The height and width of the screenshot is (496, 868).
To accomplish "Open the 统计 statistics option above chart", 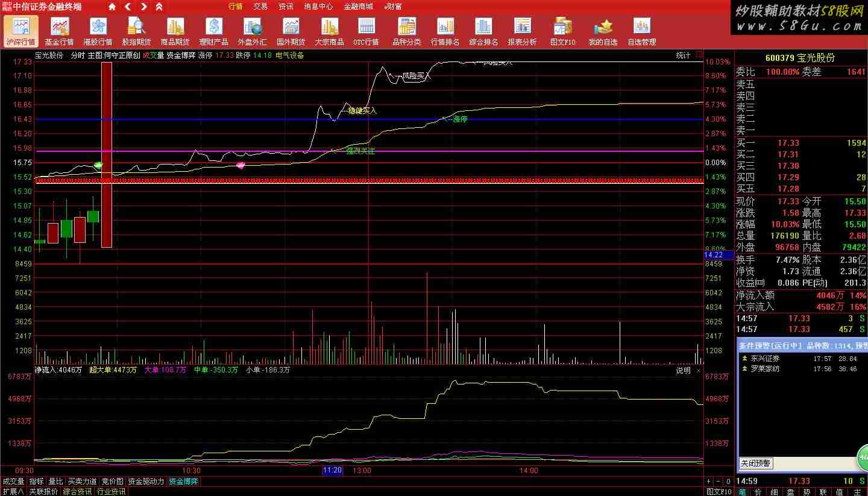I will point(683,55).
